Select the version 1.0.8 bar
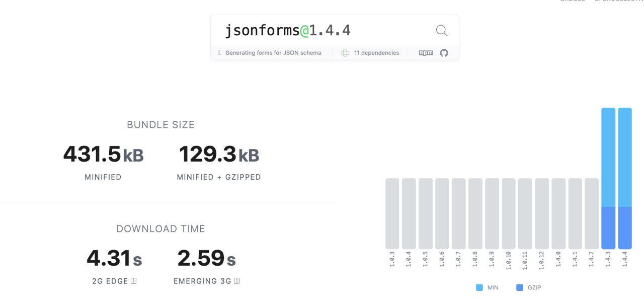Viewport: 644px width, 305px height. tap(475, 213)
